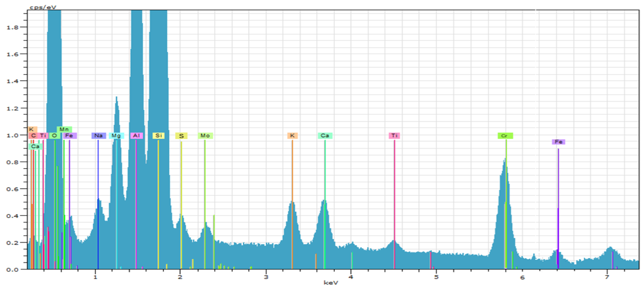Click the K label between Mo and Ca
Viewport: 644px width, 289px height.
point(292,136)
